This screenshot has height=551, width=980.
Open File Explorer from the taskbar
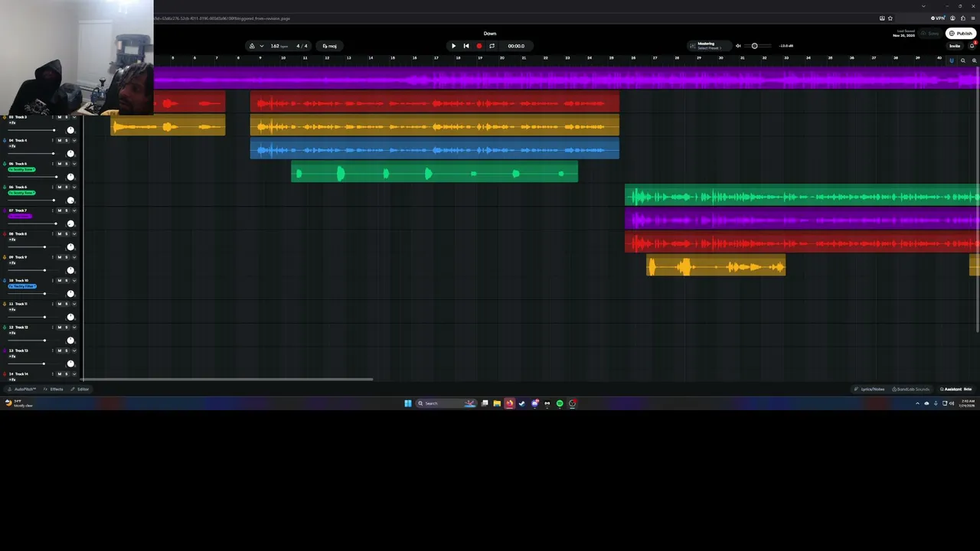tap(497, 403)
